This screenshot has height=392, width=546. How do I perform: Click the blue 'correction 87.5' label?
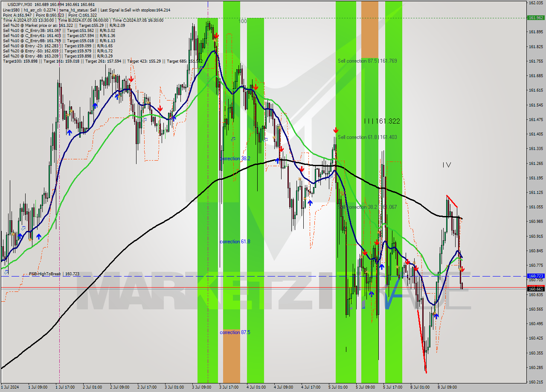235,332
